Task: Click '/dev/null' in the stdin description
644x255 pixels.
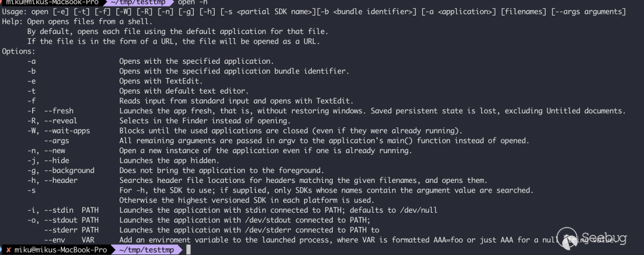Action: click(x=419, y=210)
